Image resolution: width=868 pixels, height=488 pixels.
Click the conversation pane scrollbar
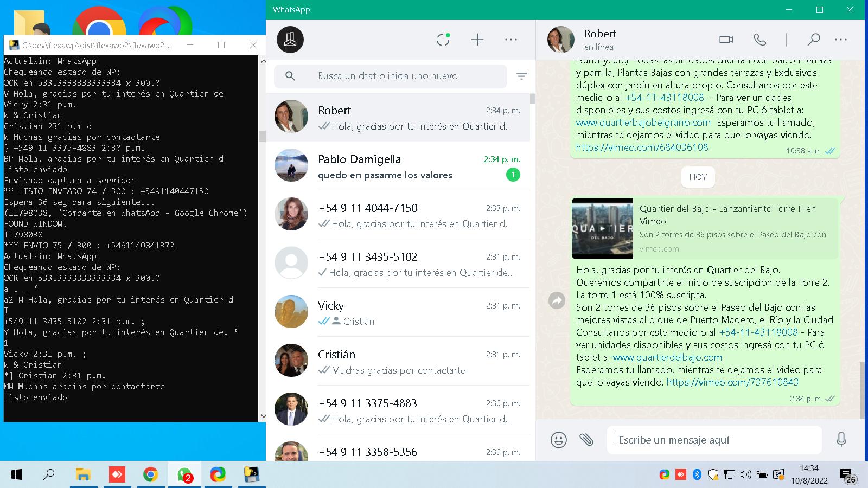(x=862, y=390)
